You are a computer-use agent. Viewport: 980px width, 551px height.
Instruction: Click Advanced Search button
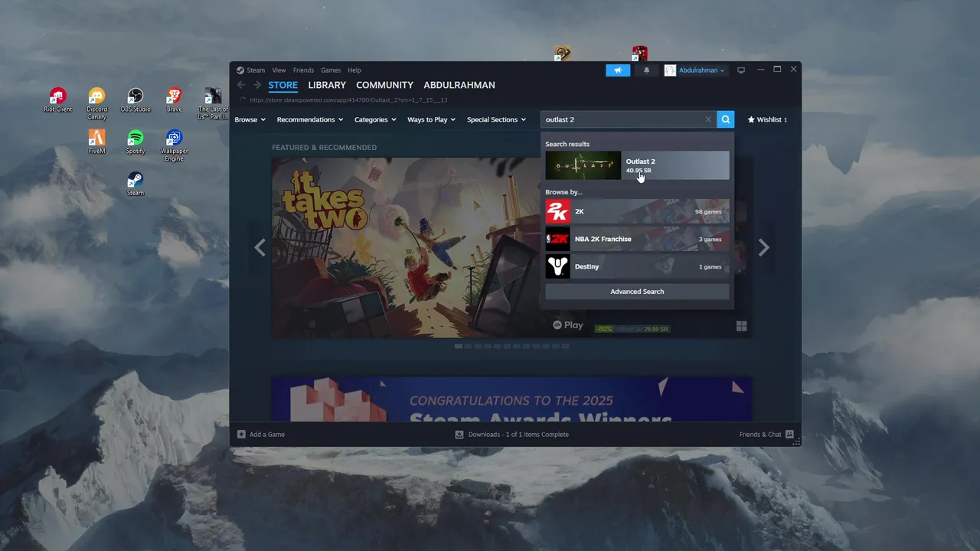[637, 292]
